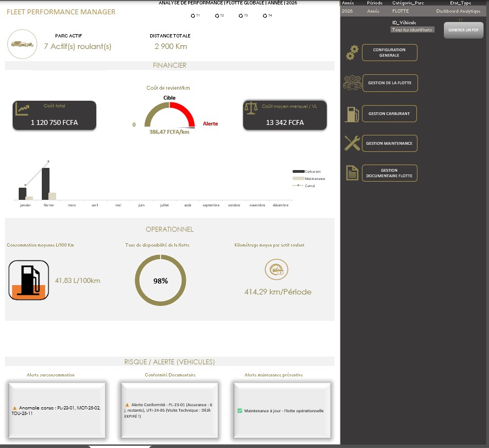Select the fuel gauge icon under Consommation moyenne
Screen dimensions: 489x448
click(x=29, y=280)
